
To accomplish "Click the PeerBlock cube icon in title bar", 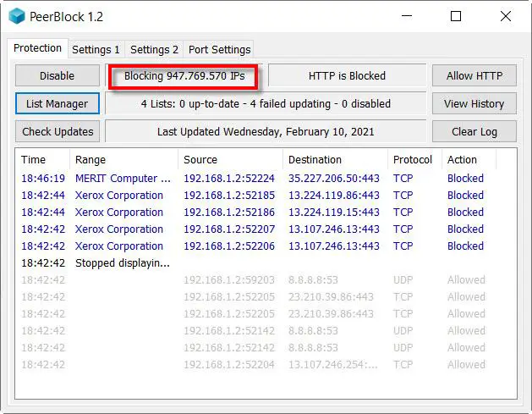I will coord(17,16).
